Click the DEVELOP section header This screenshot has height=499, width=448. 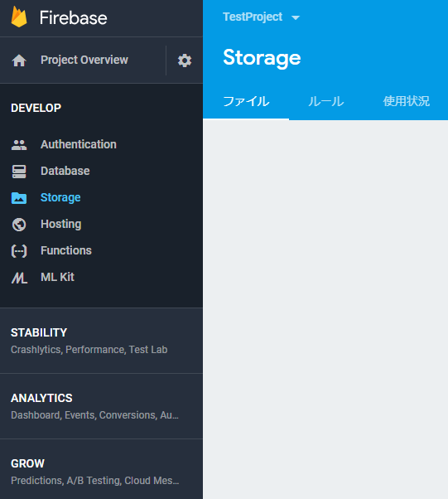click(x=36, y=109)
